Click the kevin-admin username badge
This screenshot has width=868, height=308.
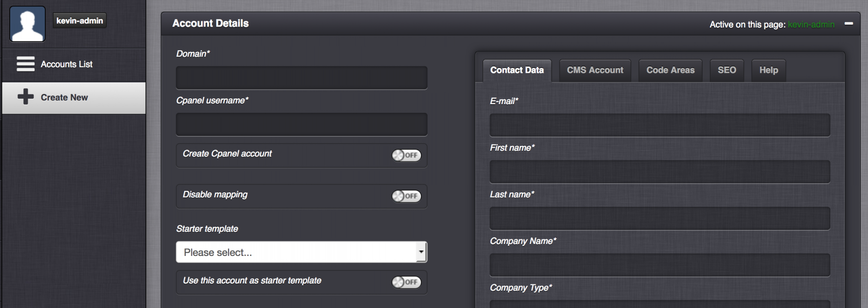click(x=80, y=21)
